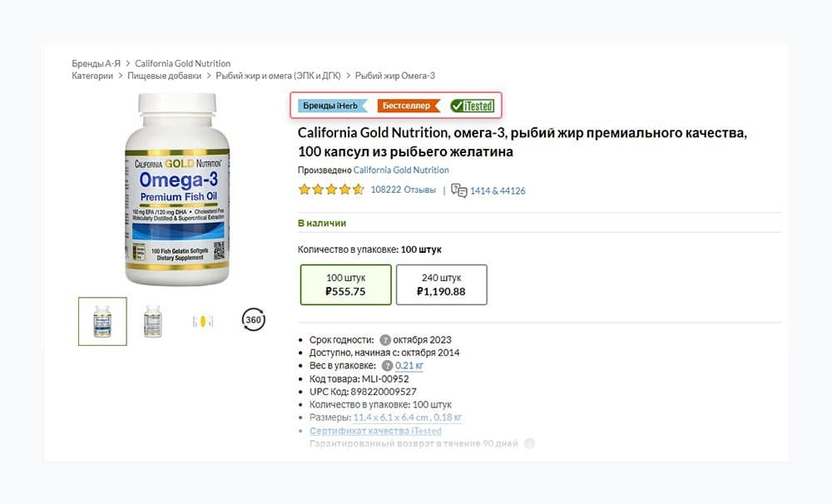This screenshot has width=832, height=504.
Task: Open the 1414 & 44126 questions link
Action: point(498,191)
